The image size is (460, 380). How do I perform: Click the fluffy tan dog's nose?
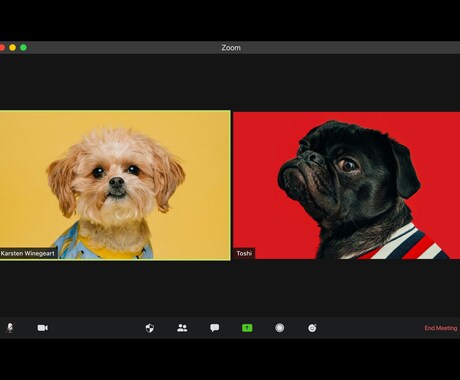117,182
